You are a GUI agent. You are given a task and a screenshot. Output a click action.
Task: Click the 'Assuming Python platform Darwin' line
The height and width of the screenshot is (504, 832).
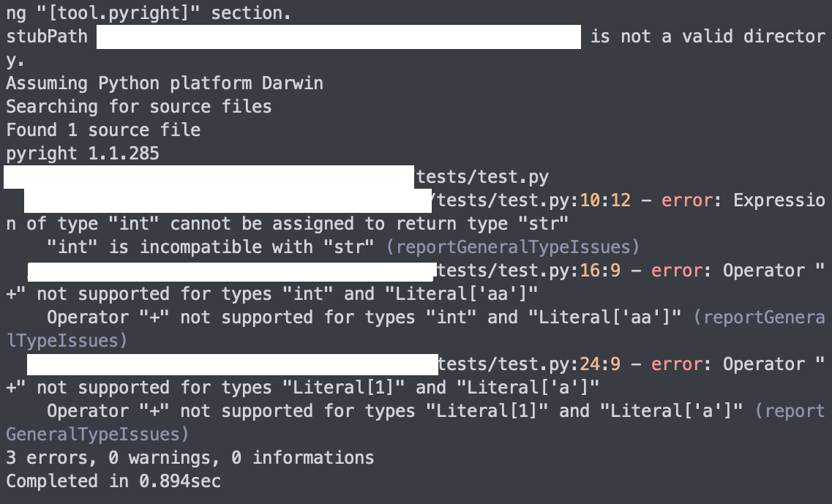[165, 83]
